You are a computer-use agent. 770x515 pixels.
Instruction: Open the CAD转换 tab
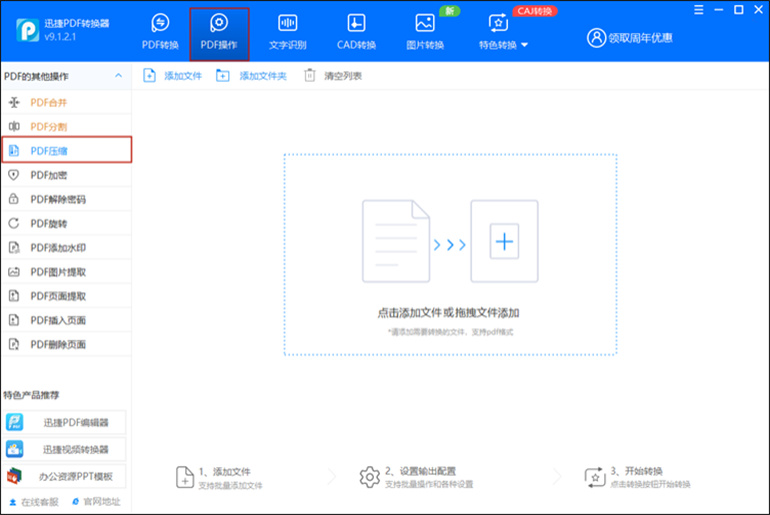357,32
